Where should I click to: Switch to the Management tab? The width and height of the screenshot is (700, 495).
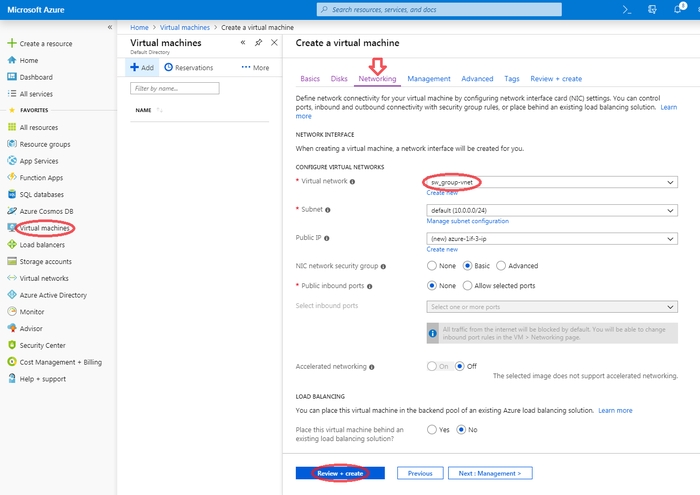[428, 78]
